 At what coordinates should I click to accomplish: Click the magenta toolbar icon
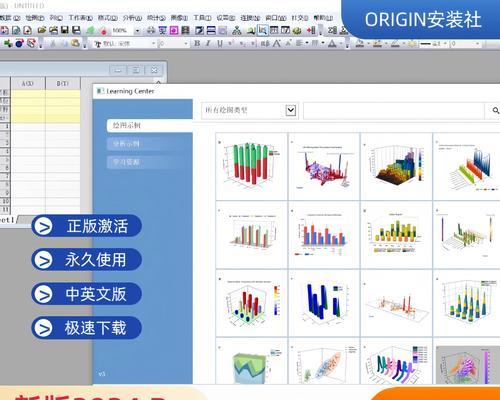pyautogui.click(x=174, y=31)
